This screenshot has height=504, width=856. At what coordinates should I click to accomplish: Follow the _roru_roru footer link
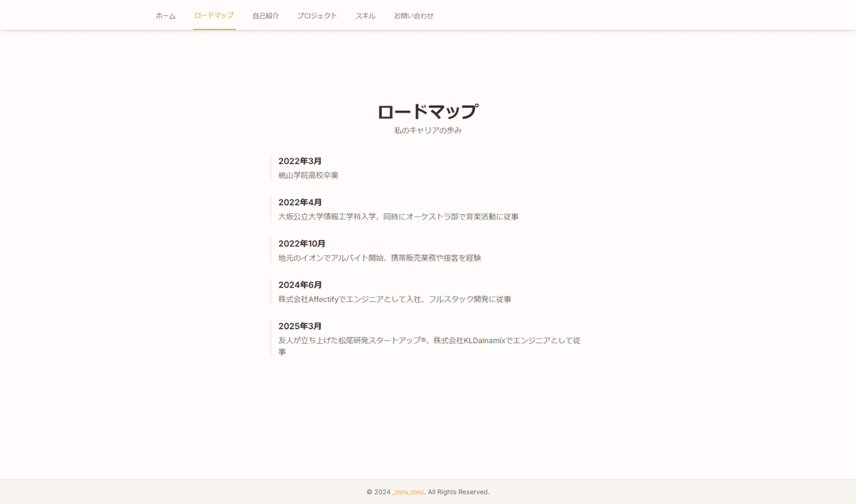click(408, 492)
